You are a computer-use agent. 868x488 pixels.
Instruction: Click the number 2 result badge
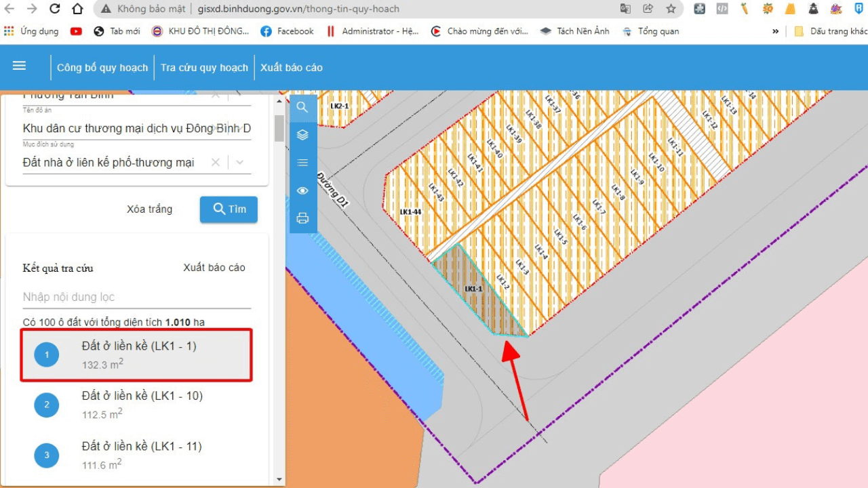(47, 405)
